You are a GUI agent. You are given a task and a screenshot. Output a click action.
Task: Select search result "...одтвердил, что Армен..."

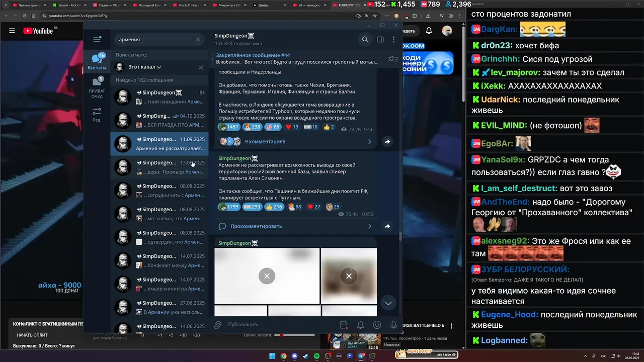(159, 237)
